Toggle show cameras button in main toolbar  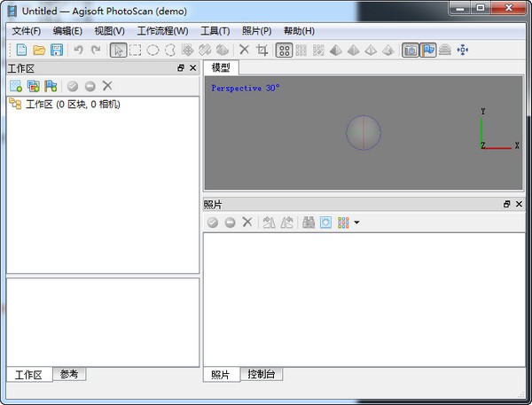click(411, 51)
